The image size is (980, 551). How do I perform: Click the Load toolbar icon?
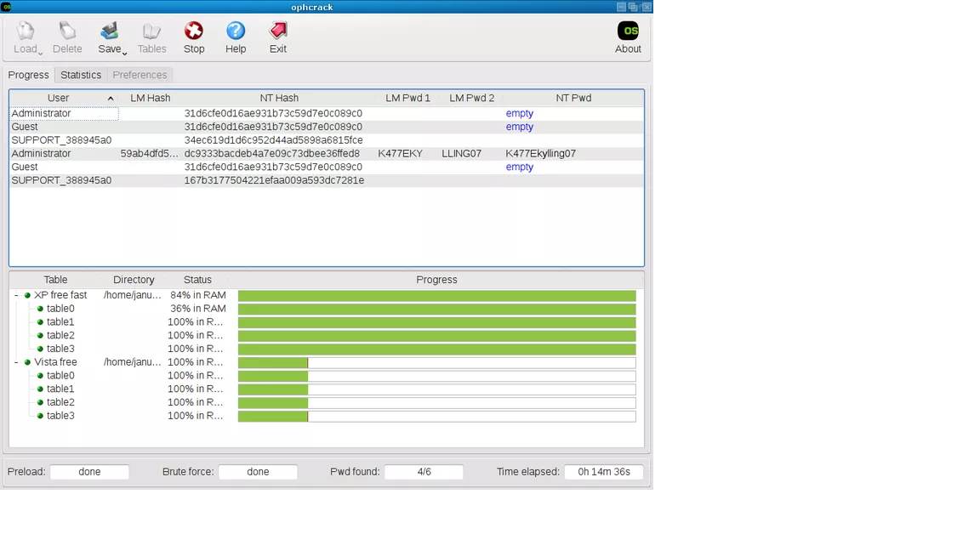26,32
